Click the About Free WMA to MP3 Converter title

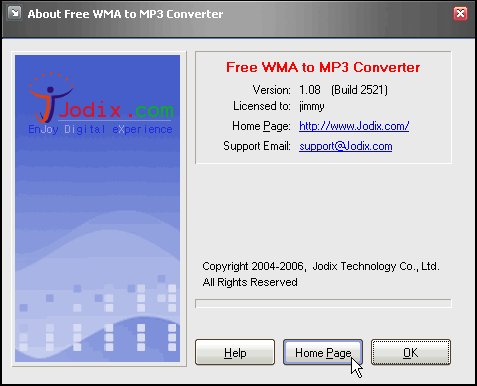point(125,14)
